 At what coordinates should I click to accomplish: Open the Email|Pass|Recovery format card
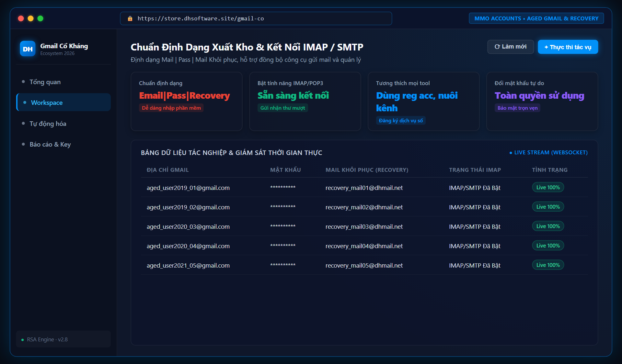(x=186, y=101)
